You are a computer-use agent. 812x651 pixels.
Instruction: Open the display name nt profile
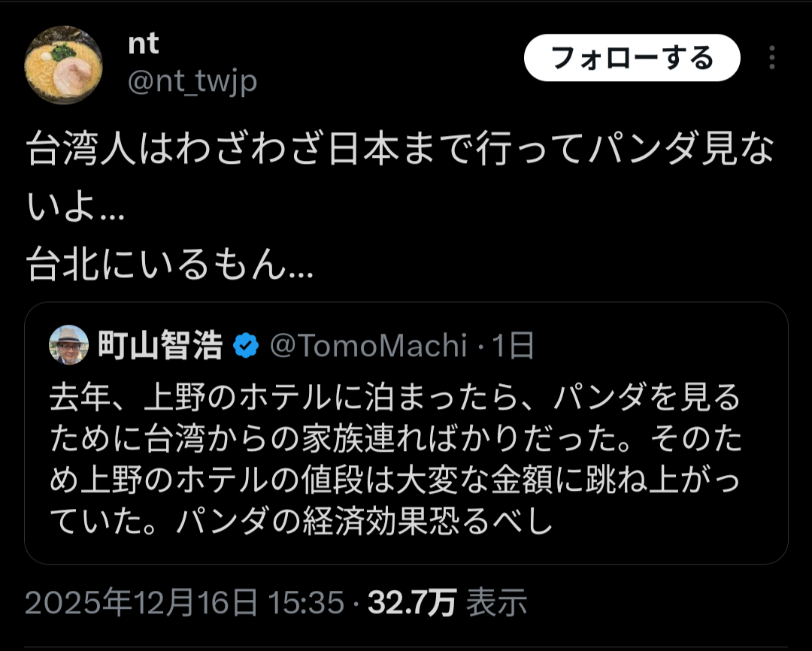(144, 44)
